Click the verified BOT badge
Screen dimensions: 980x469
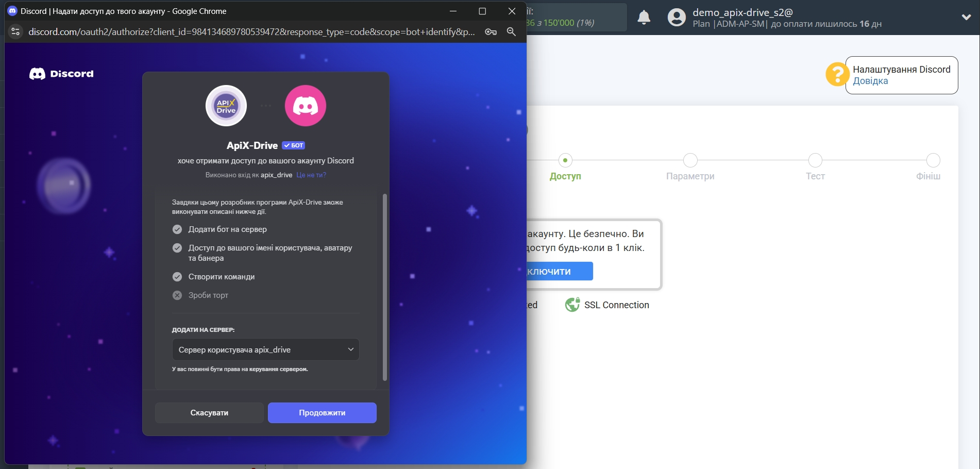(x=294, y=145)
